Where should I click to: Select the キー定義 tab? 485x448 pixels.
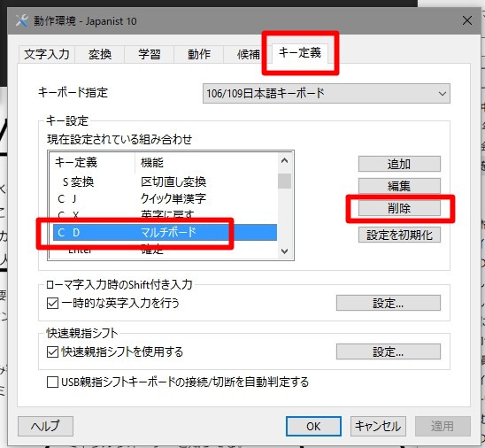point(300,53)
